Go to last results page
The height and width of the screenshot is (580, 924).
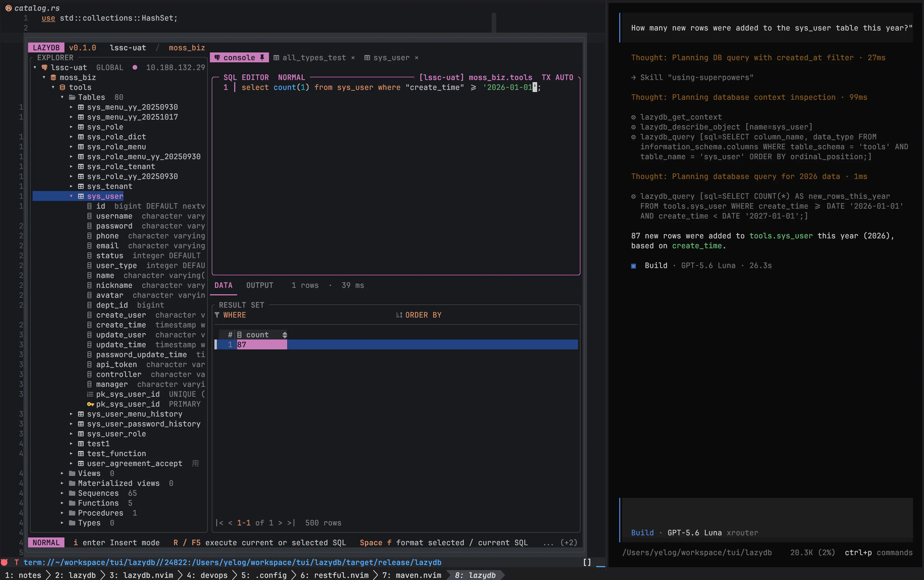coord(291,523)
